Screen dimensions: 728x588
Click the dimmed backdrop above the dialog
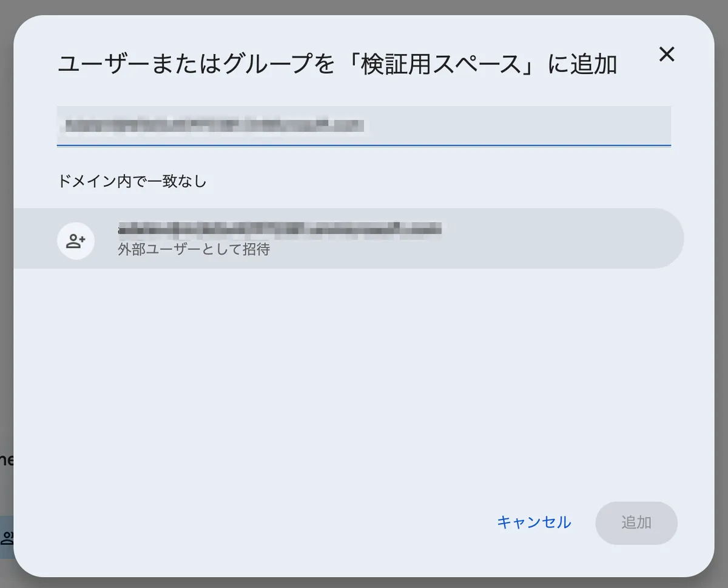point(364,6)
